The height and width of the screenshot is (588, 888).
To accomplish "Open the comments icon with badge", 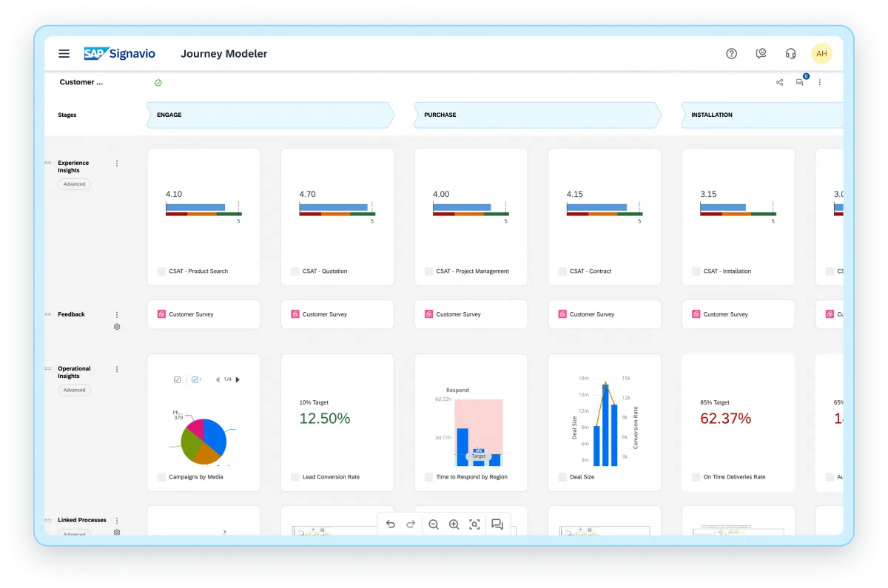I will (800, 82).
